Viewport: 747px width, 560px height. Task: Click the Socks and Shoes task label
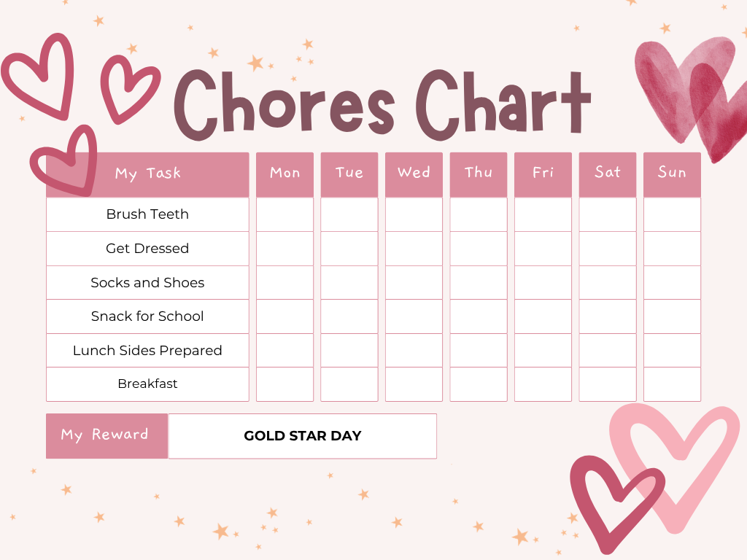[147, 283]
